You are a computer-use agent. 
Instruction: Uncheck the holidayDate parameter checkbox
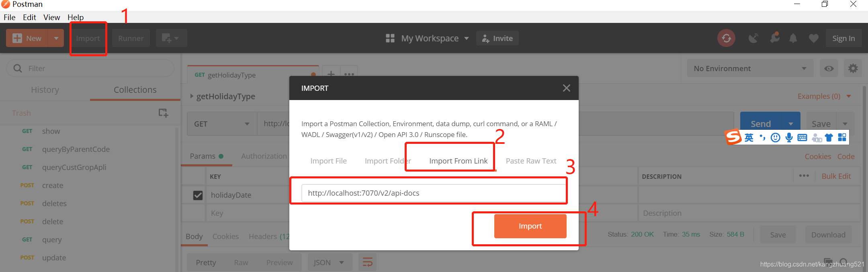[x=198, y=195]
